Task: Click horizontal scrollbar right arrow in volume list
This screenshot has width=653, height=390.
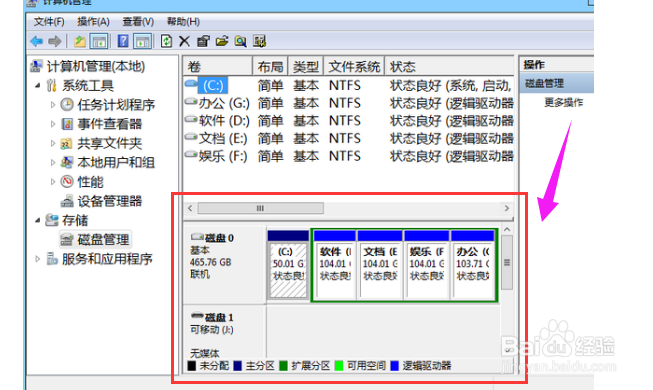Action: [507, 208]
